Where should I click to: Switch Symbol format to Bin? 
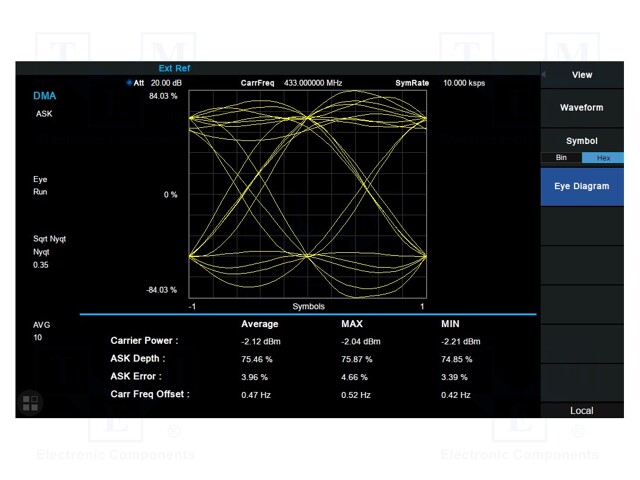click(x=561, y=158)
